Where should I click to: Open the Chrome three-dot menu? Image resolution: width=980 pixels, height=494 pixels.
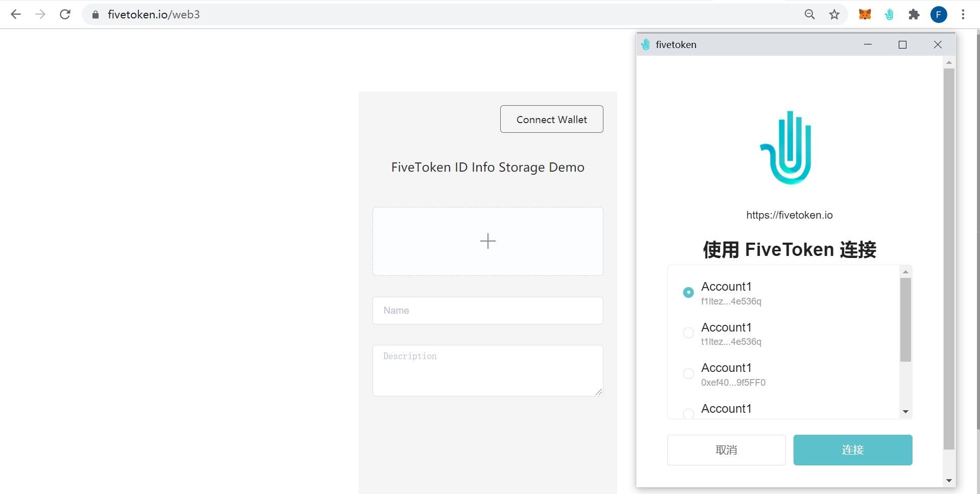tap(963, 14)
